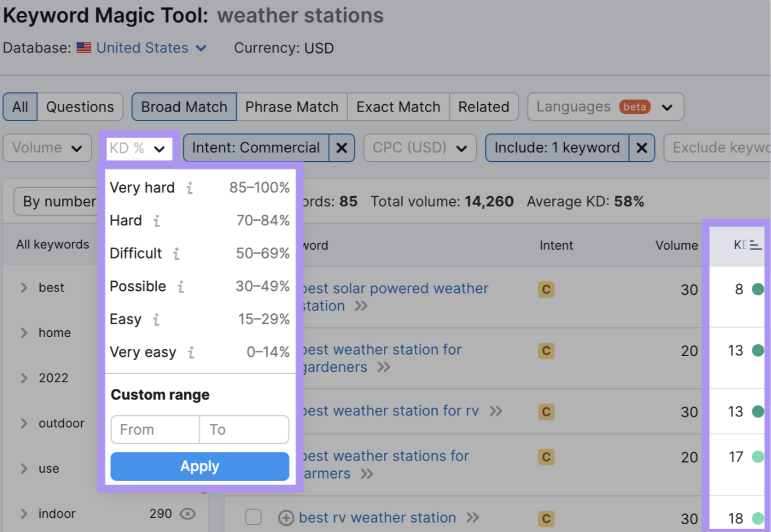Click the Commercial intent badge on the first keyword
The width and height of the screenshot is (771, 532).
pyautogui.click(x=545, y=289)
